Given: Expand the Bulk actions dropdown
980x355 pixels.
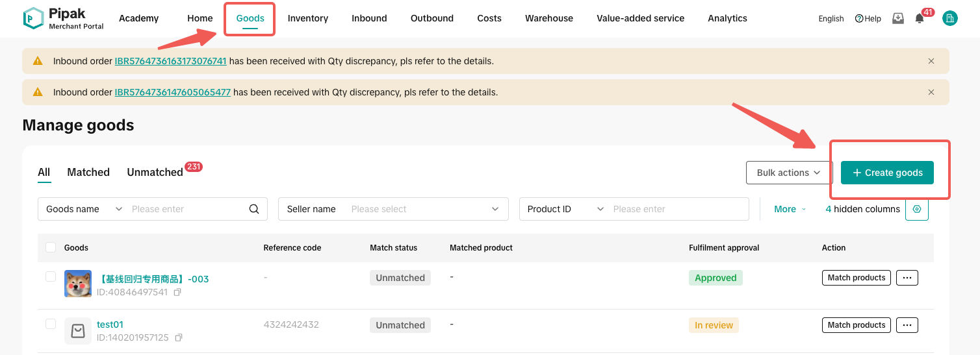Looking at the screenshot, I should coord(789,173).
